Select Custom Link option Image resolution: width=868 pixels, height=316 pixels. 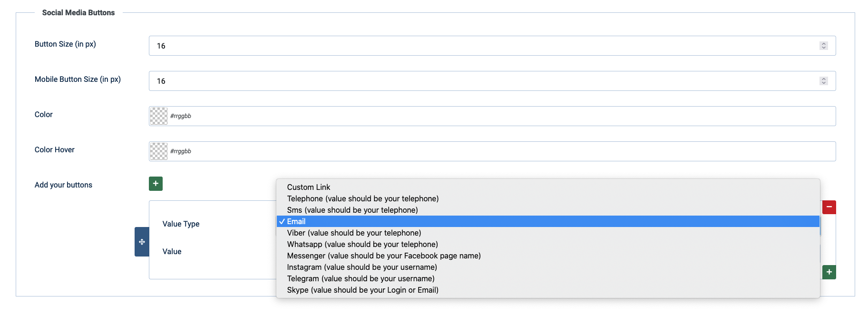point(309,188)
